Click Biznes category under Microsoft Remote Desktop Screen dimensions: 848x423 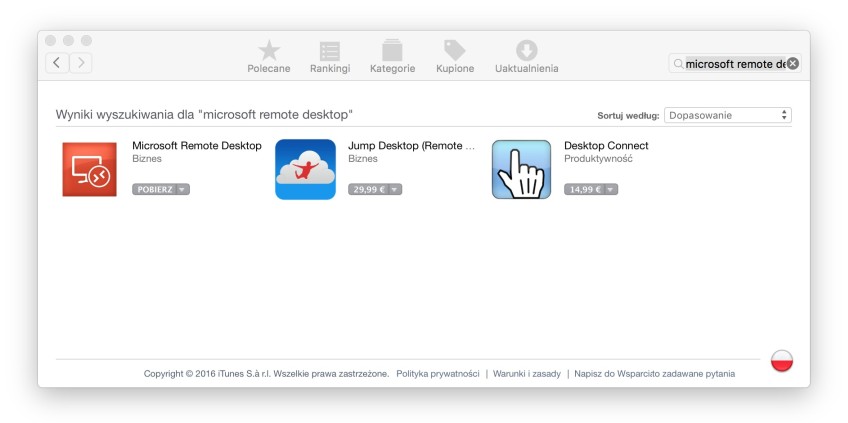pyautogui.click(x=147, y=159)
